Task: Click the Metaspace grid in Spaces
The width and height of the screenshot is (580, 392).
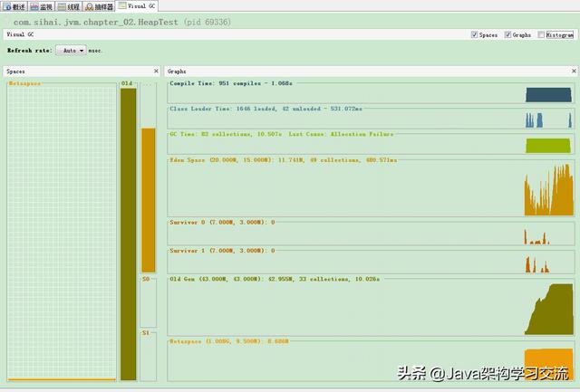Action: [62, 232]
